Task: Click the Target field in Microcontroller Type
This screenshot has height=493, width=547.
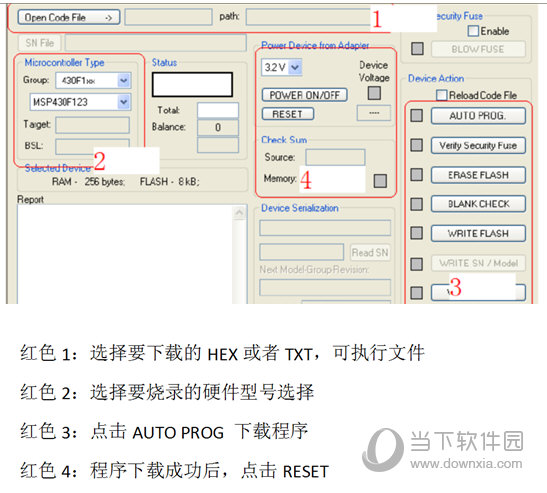Action: coord(92,125)
